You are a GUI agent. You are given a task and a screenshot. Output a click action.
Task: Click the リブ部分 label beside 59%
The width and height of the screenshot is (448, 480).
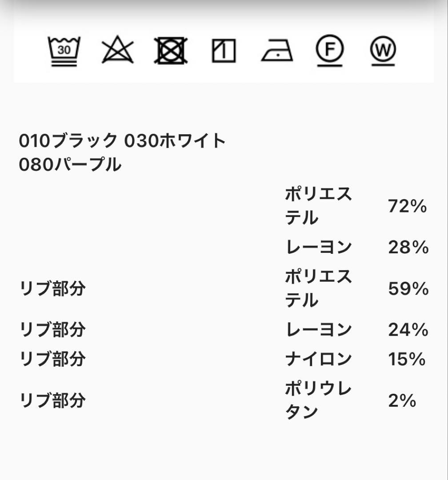[x=52, y=289]
